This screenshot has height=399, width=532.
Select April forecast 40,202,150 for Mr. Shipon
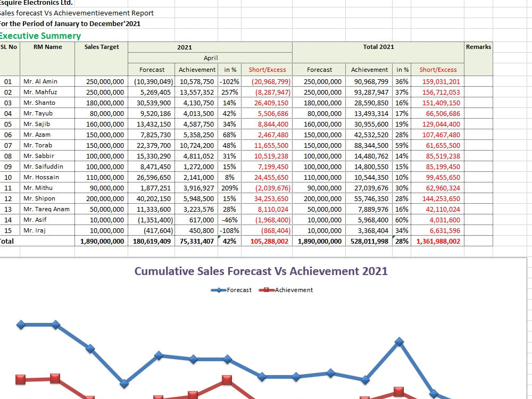(x=152, y=198)
